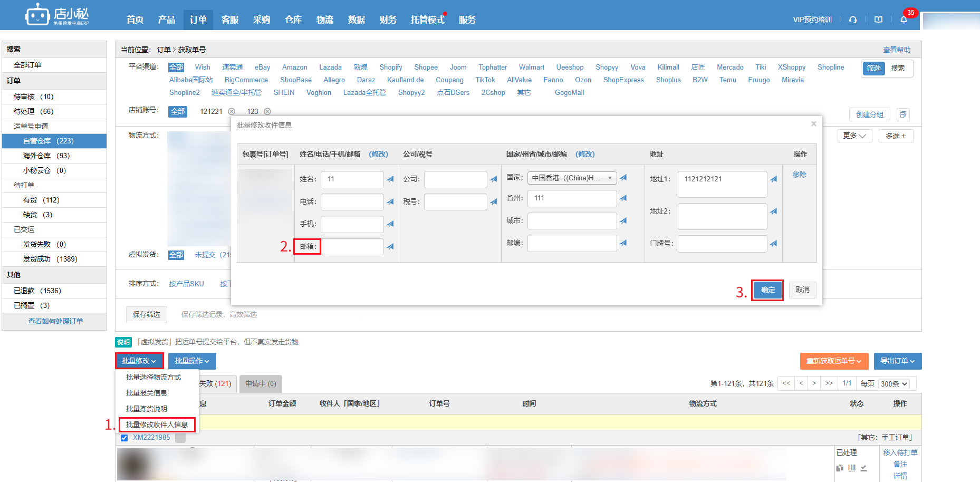
Task: Click the gray tag icon beside XM2221985
Action: point(180,438)
